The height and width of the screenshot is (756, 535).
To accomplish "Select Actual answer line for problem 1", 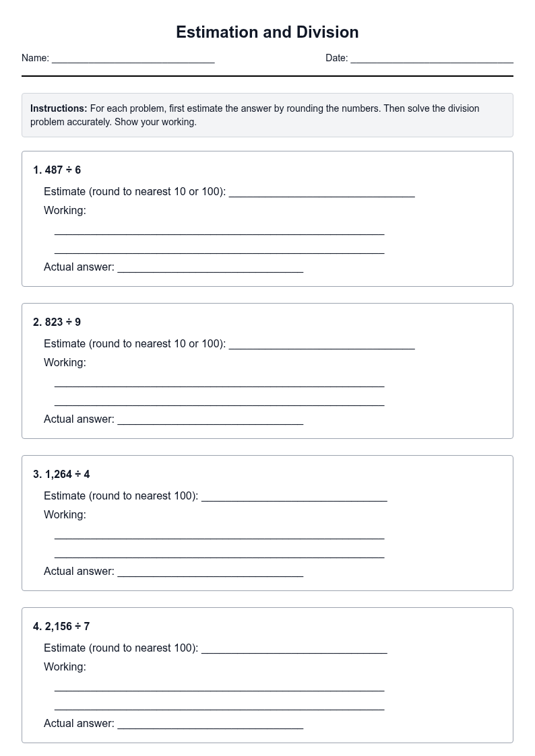I will pos(210,267).
